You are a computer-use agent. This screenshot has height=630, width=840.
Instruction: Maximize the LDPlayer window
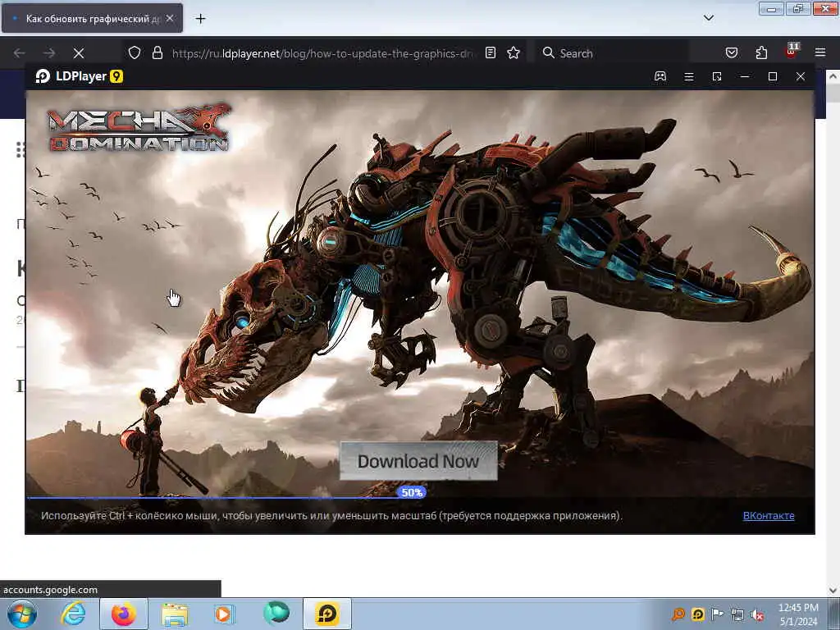[773, 76]
